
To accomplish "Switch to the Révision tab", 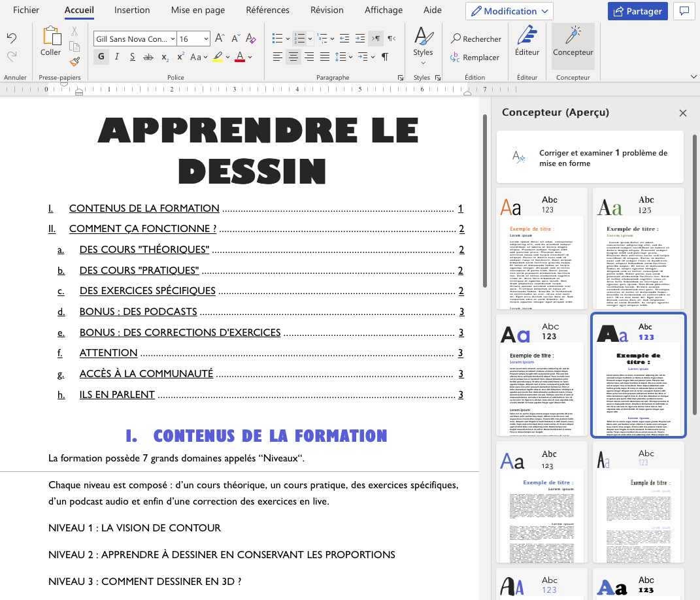I will tap(327, 10).
